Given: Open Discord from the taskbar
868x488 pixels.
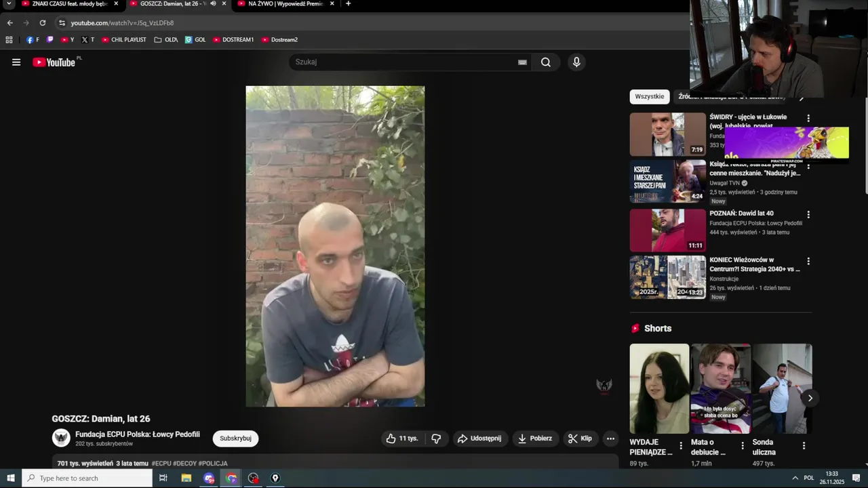Looking at the screenshot, I should [x=209, y=479].
